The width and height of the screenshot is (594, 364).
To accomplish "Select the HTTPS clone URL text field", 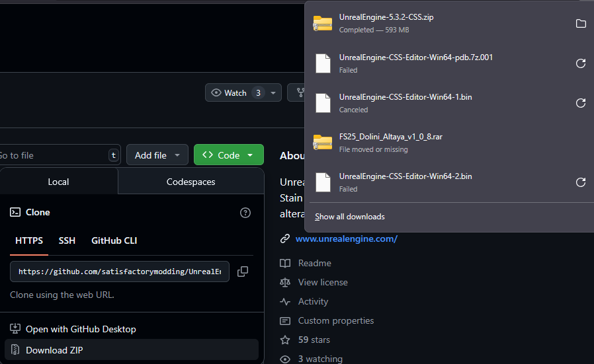I will [119, 272].
